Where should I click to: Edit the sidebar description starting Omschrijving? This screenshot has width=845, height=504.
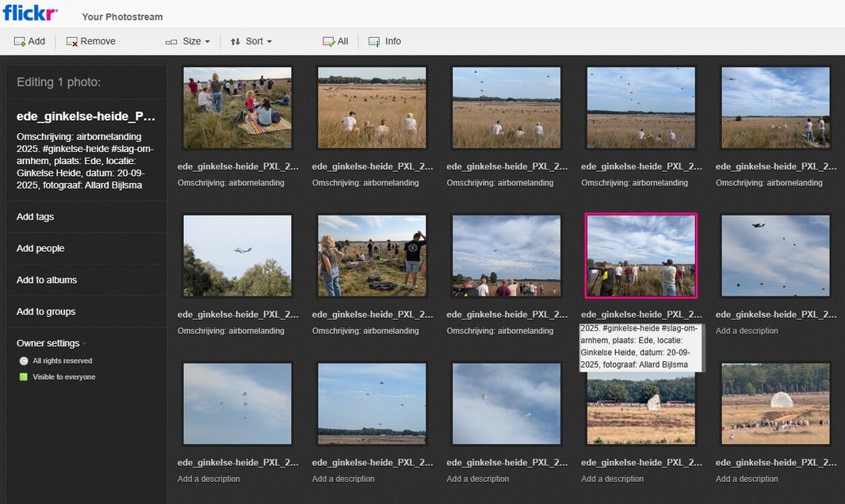click(x=86, y=161)
